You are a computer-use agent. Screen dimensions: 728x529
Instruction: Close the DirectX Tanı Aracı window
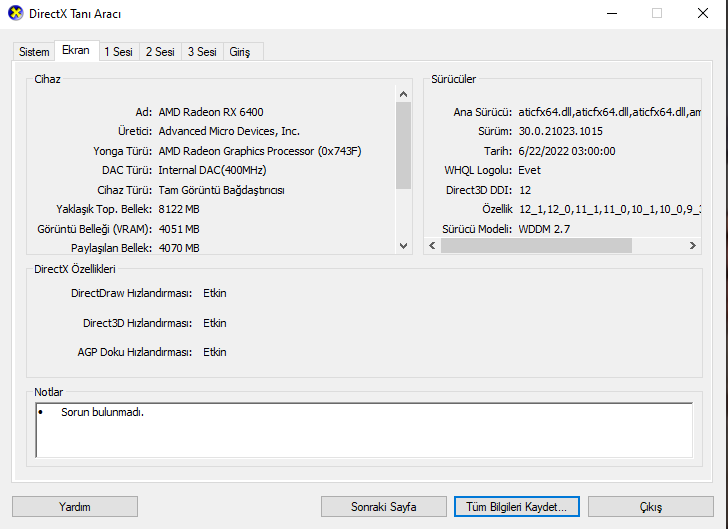(703, 13)
